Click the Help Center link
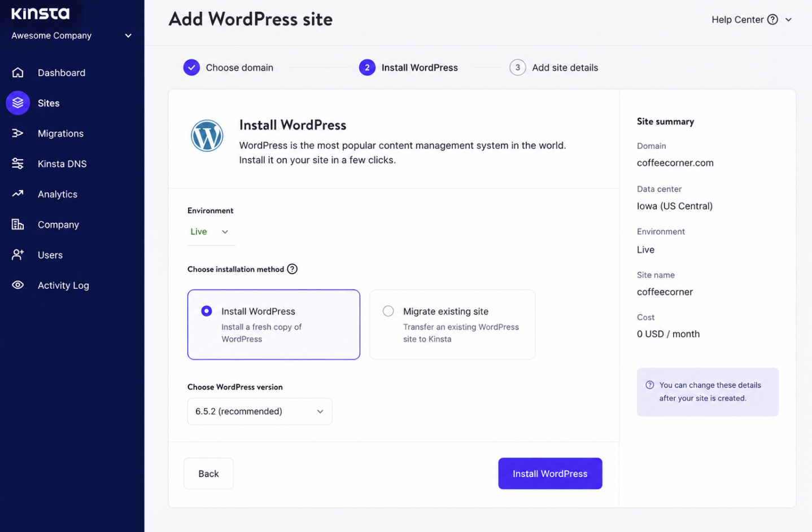812x532 pixels. tap(737, 19)
